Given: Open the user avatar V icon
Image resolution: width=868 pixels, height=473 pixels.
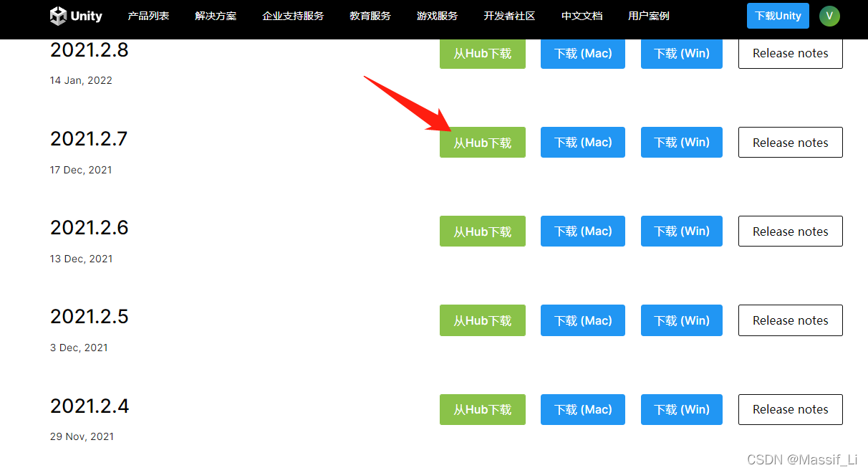Looking at the screenshot, I should point(829,16).
